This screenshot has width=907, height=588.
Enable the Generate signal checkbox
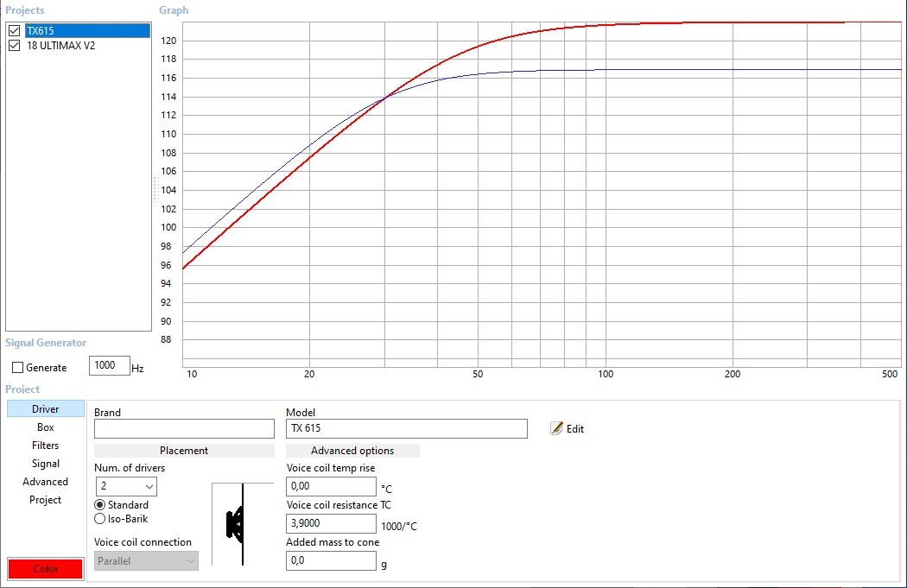tap(18, 367)
